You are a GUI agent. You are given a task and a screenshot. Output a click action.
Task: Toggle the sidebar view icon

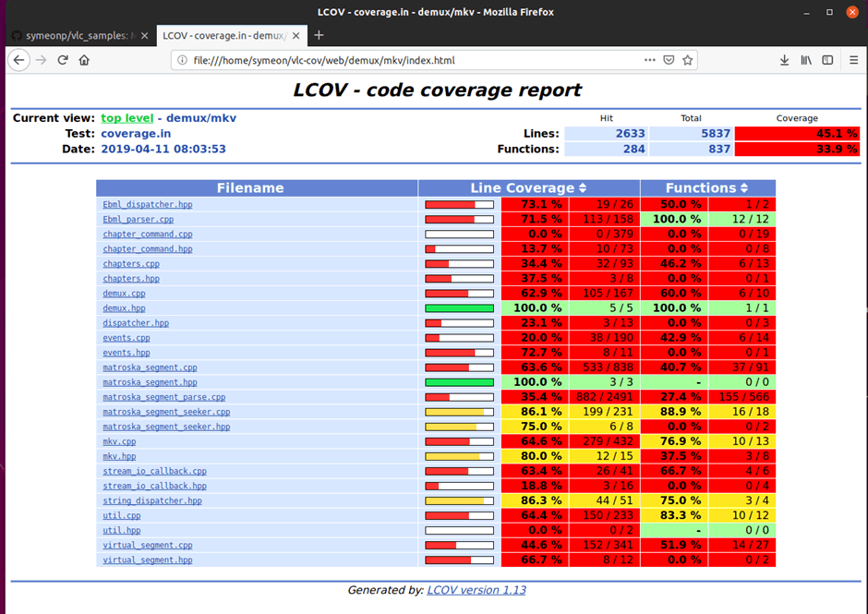[827, 60]
